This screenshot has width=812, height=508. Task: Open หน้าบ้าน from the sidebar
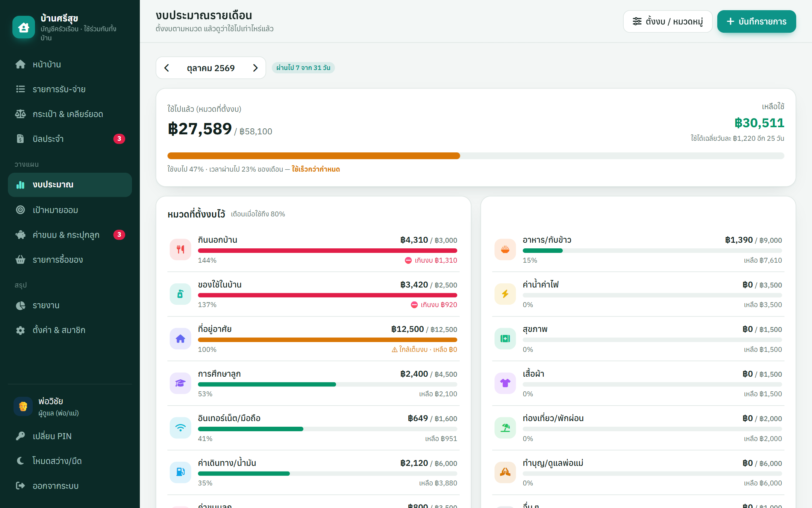point(70,64)
